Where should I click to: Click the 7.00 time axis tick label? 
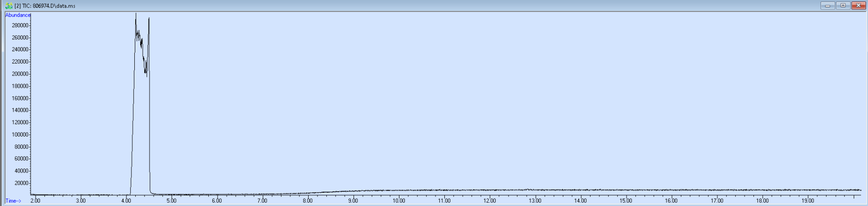(262, 201)
